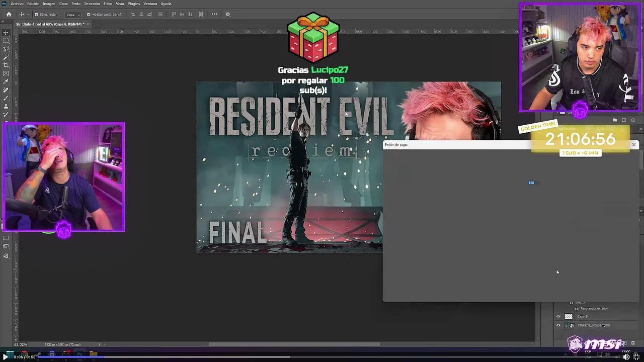Align left edges in options bar
This screenshot has width=644, height=362.
pos(133,14)
